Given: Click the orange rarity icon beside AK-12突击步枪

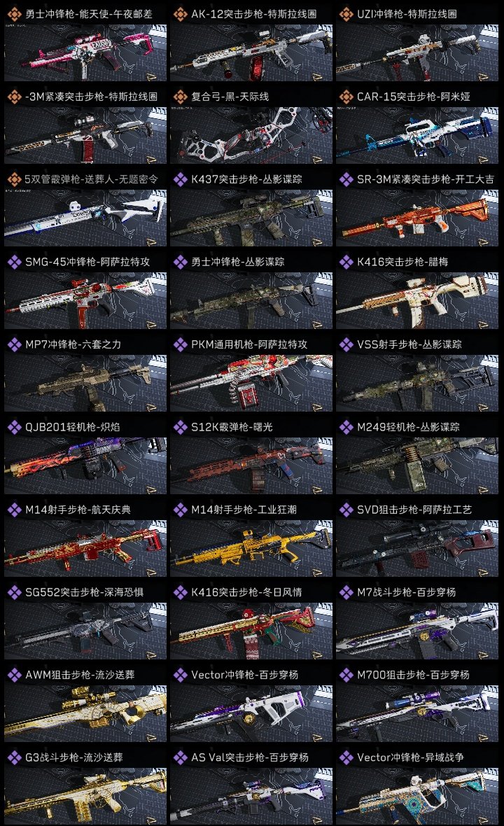Looking at the screenshot, I should click(x=180, y=14).
